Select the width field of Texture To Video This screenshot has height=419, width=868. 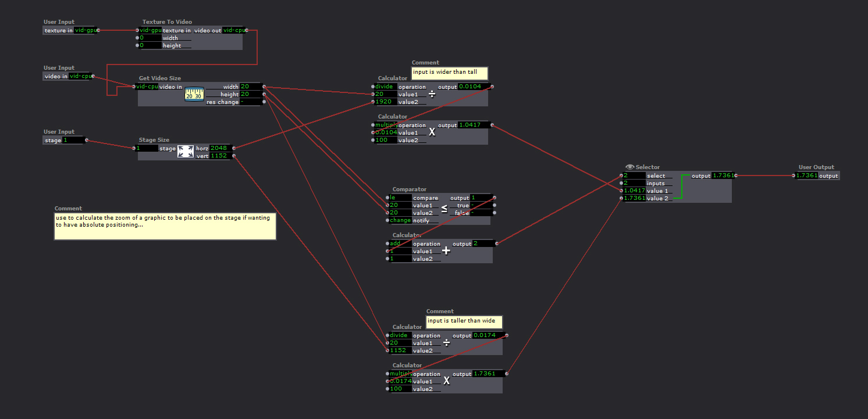pyautogui.click(x=150, y=38)
